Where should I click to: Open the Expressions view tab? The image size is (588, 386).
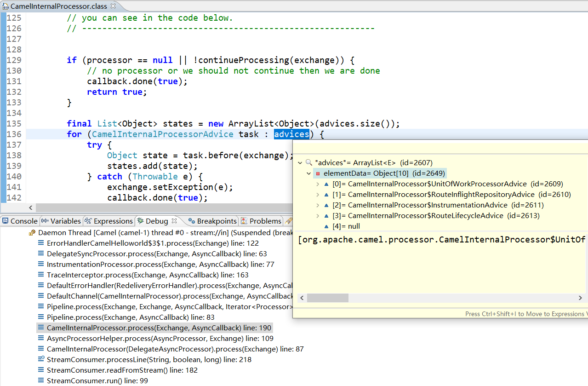pos(108,221)
